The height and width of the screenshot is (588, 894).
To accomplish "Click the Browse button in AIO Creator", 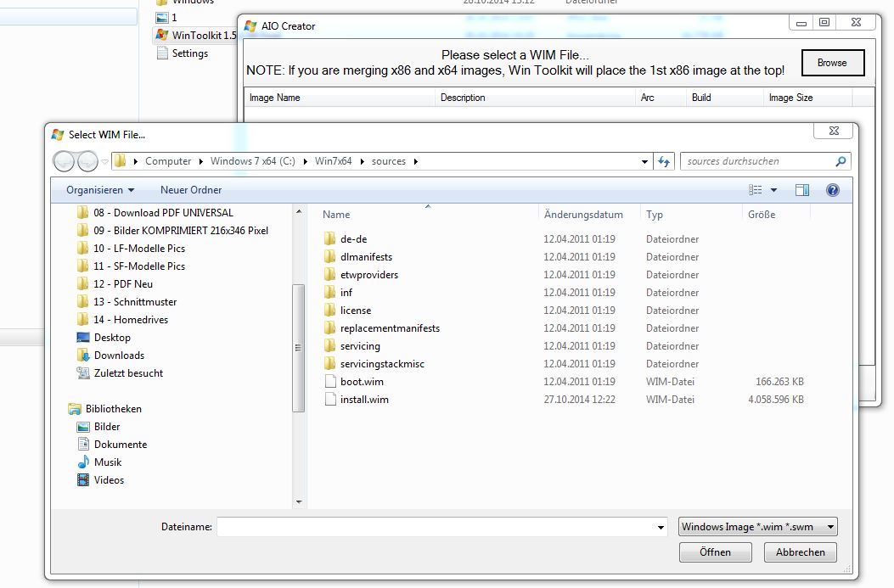I will (832, 63).
